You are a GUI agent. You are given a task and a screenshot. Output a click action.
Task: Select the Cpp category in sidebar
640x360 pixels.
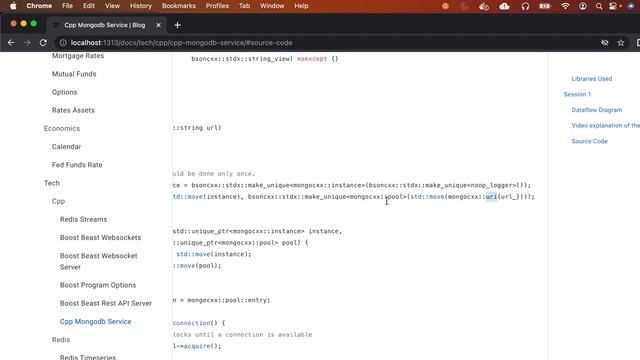coord(58,201)
